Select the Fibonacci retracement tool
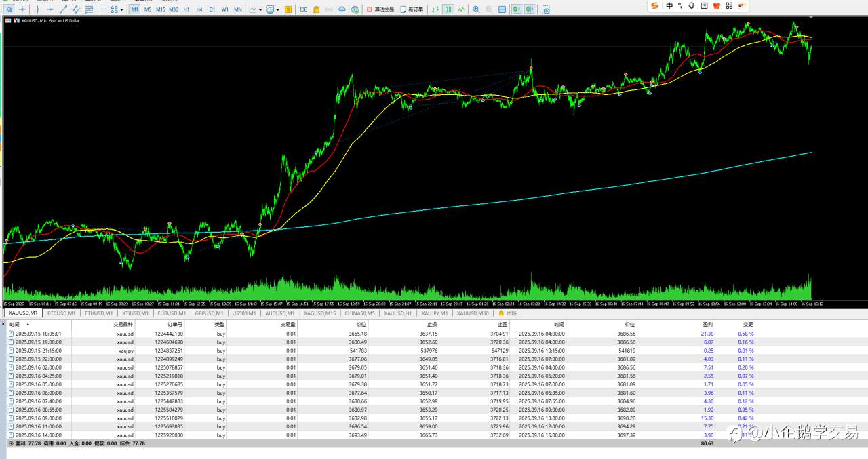 pos(89,9)
